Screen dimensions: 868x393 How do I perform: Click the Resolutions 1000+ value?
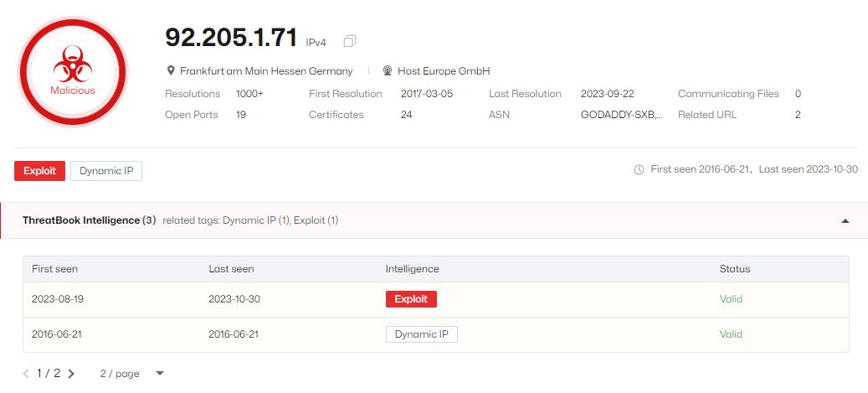pyautogui.click(x=249, y=94)
